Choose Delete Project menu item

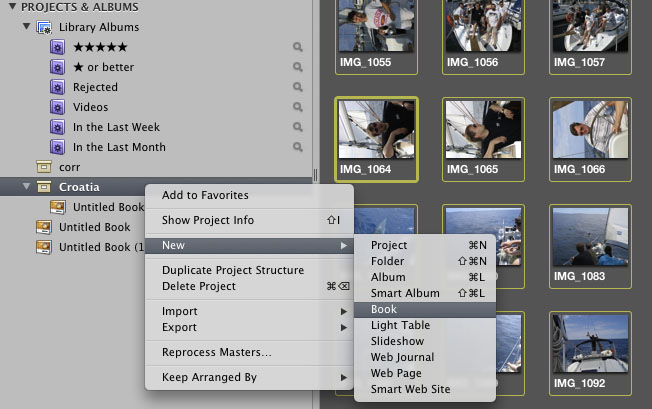point(249,286)
